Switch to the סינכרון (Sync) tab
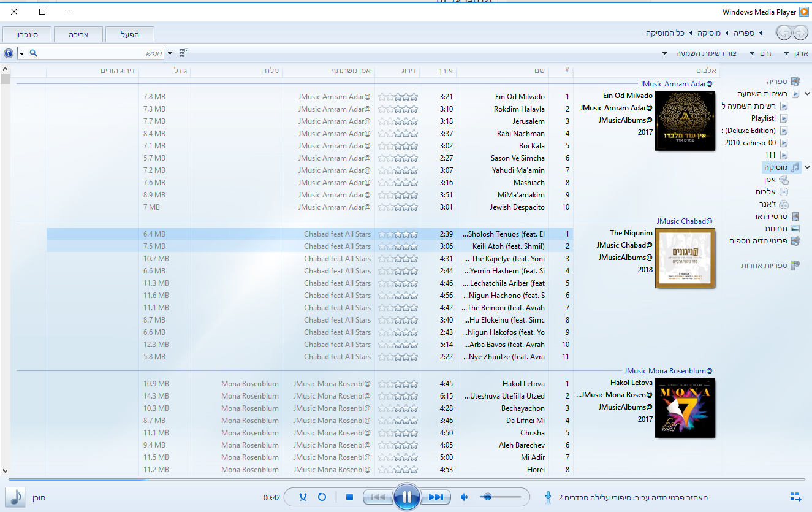This screenshot has width=812, height=512. tap(27, 34)
